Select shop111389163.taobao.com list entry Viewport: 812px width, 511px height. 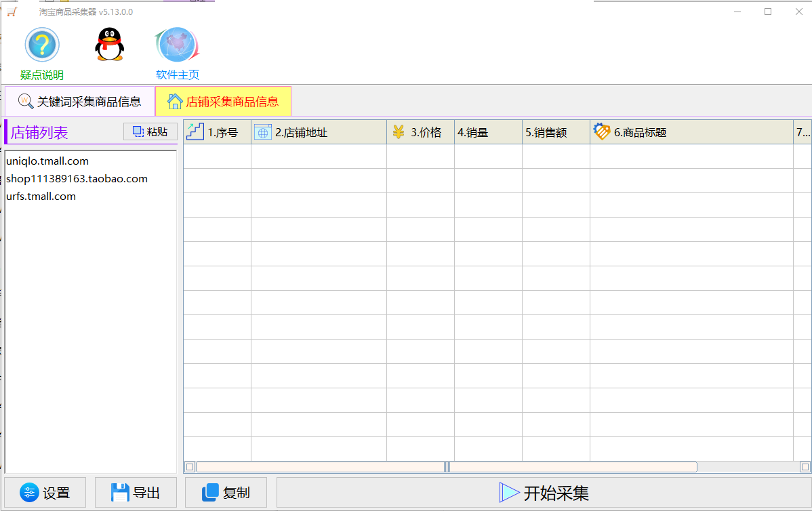coord(77,179)
